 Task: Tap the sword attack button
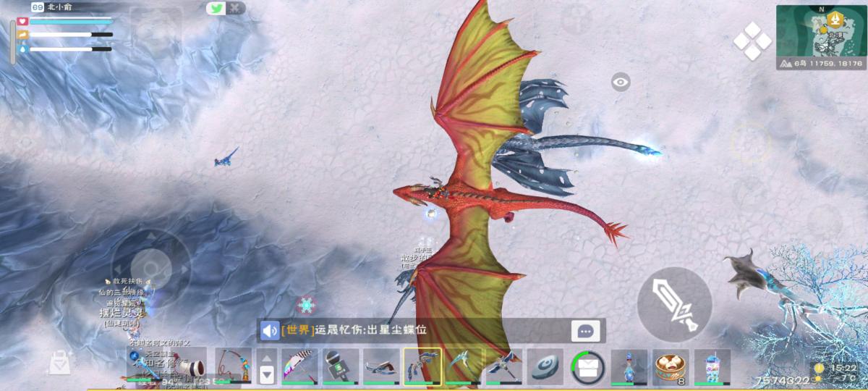click(673, 303)
